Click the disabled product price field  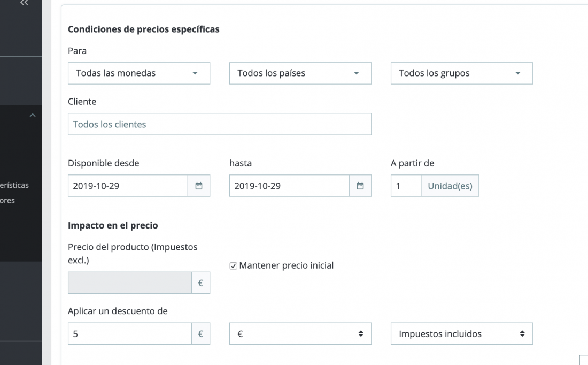[130, 283]
